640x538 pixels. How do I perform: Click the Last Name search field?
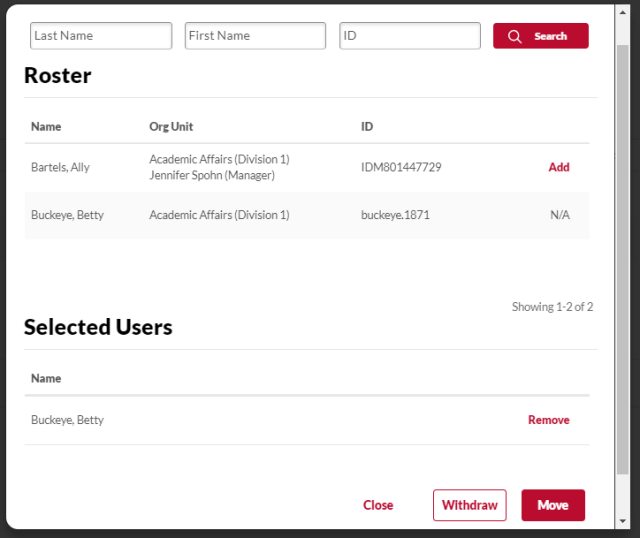101,36
